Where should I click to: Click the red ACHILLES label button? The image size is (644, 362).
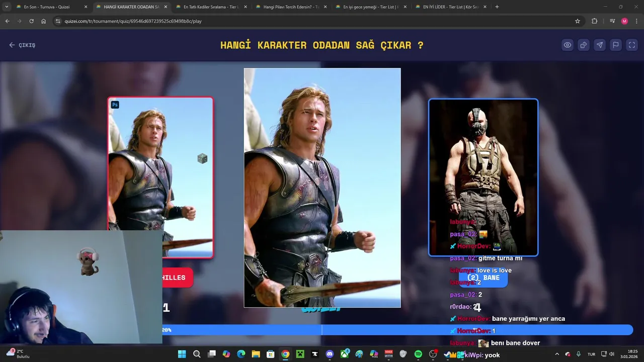[177, 278]
